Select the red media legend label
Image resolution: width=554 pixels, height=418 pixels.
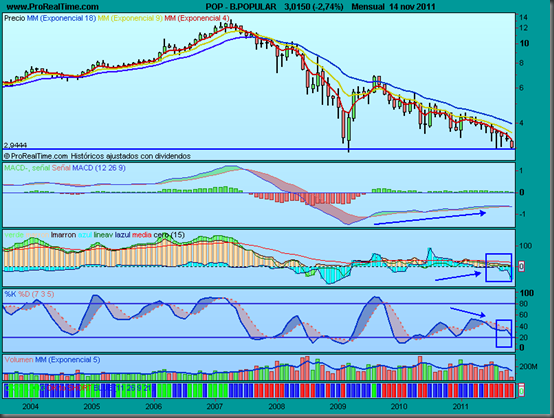coord(142,235)
